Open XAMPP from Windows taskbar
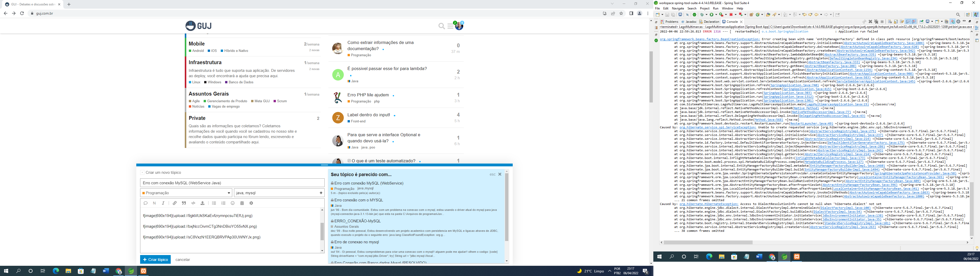This screenshot has width=980, height=276. click(x=143, y=271)
